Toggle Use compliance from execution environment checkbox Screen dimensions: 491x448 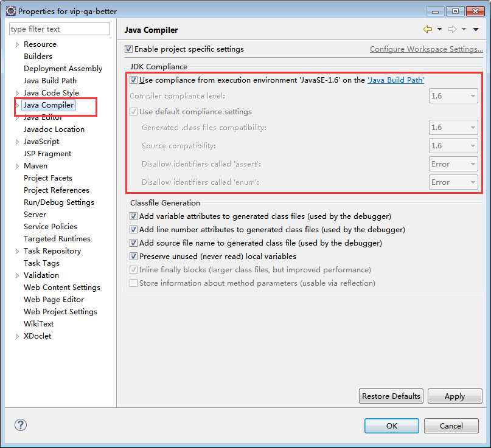point(133,80)
